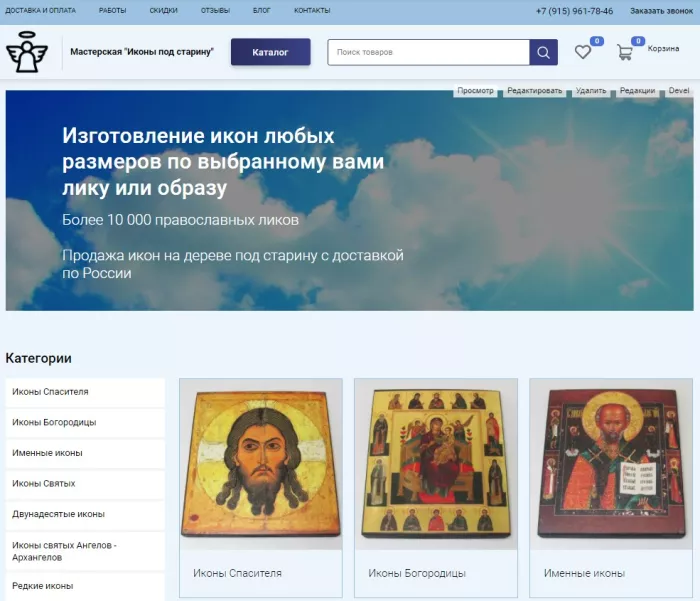This screenshot has height=601, width=700.
Task: Open the Каталог button
Action: pyautogui.click(x=271, y=52)
